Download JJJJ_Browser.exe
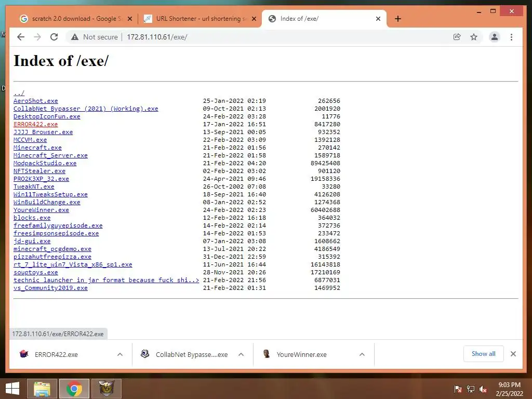Screen dimensions: 532x399 pyautogui.click(x=43, y=132)
